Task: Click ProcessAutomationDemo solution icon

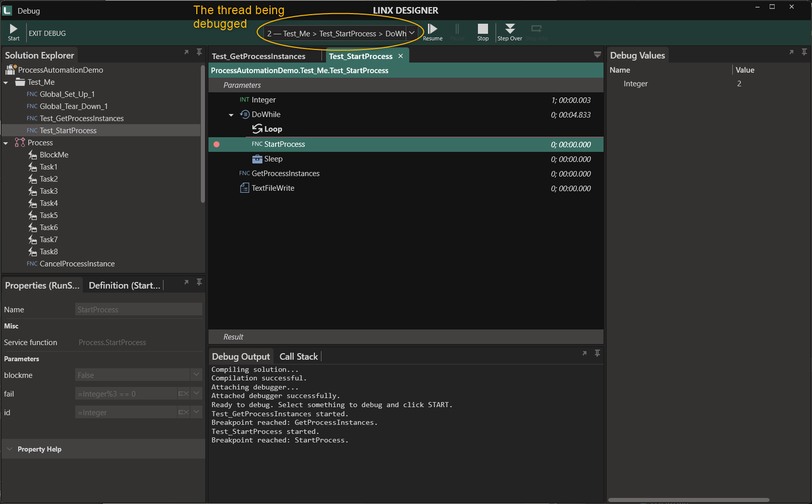Action: coord(11,70)
